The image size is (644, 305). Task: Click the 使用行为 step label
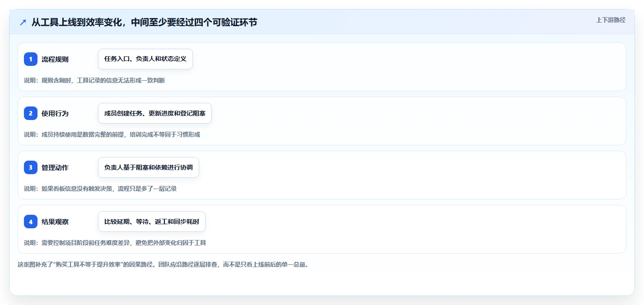(x=55, y=113)
